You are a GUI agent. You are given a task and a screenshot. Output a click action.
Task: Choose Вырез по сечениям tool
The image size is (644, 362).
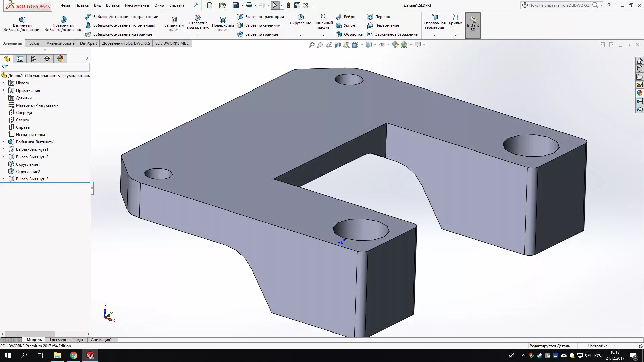259,25
